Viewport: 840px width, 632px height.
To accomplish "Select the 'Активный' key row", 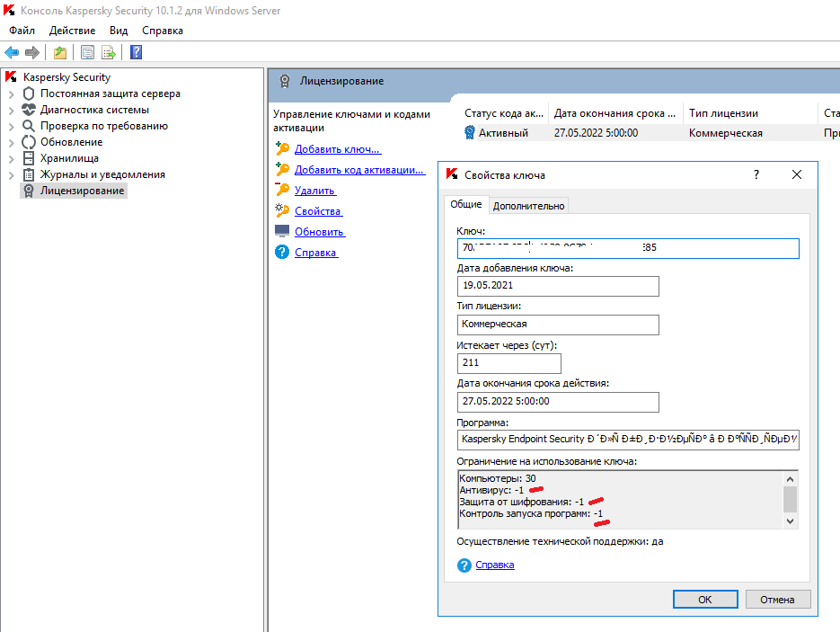I will coord(650,133).
